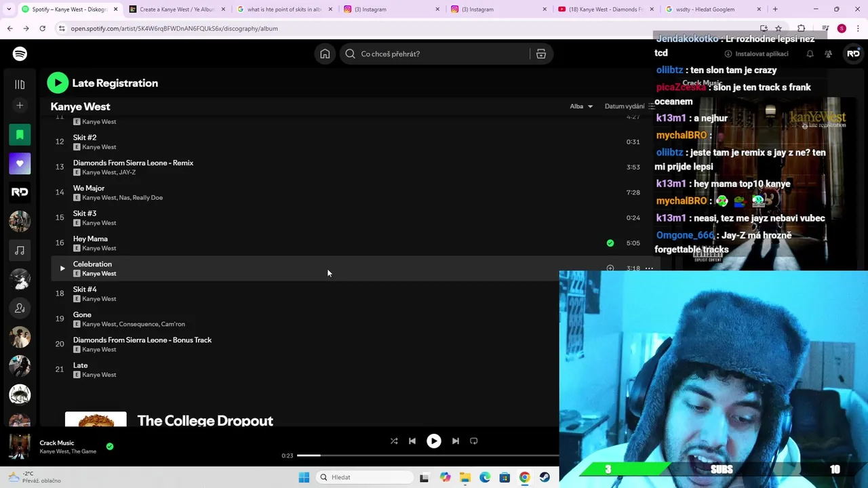
Task: Open the green bookmark Episodes item
Action: coord(20,134)
